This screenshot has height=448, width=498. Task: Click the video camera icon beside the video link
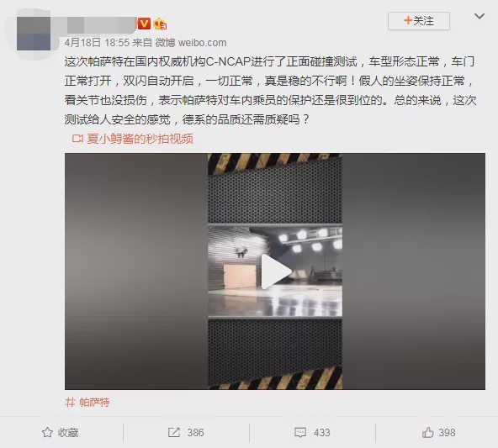click(x=77, y=139)
